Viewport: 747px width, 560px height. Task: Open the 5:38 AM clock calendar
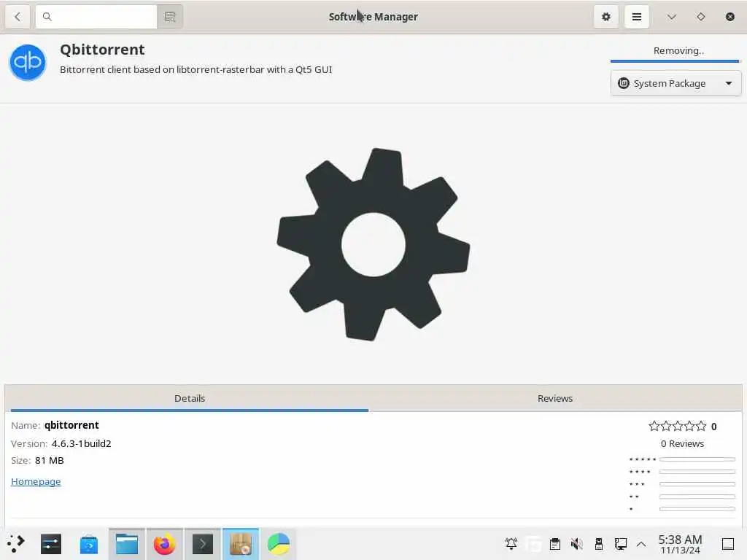point(681,544)
